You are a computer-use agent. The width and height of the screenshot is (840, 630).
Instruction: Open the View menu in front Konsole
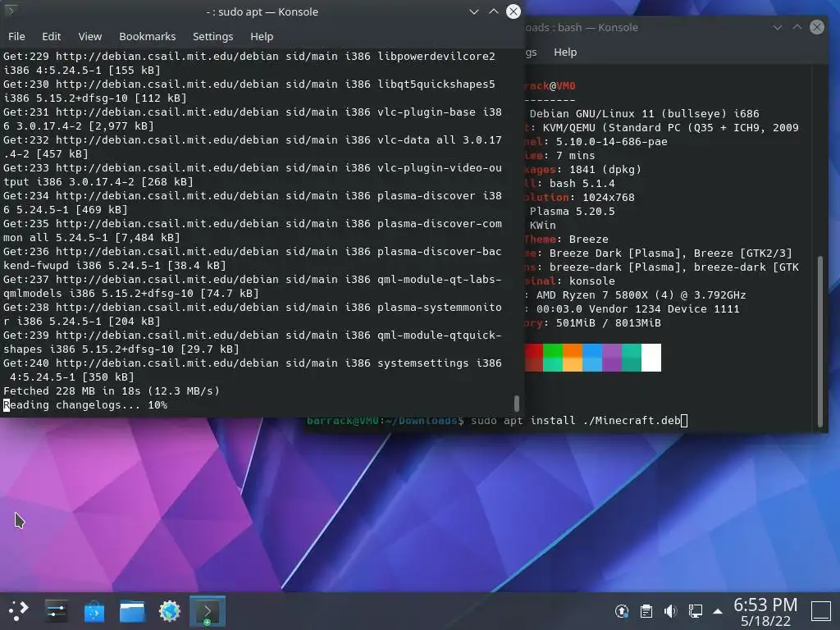click(90, 36)
